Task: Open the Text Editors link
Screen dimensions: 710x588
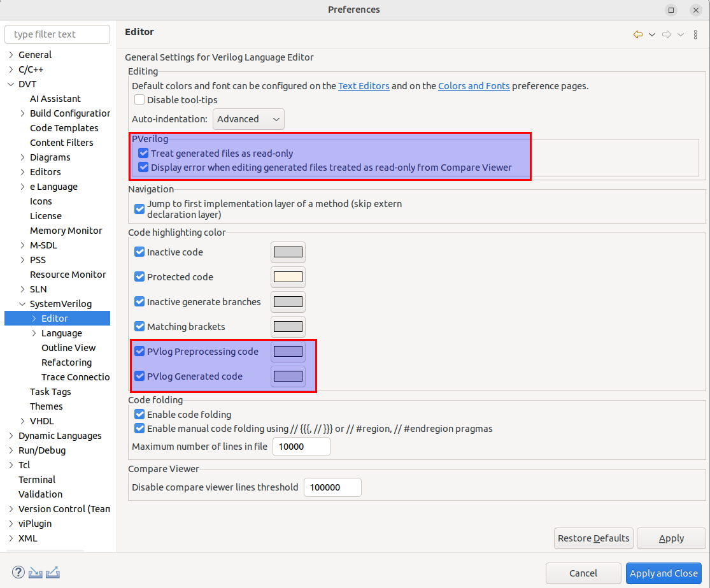Action: tap(364, 85)
